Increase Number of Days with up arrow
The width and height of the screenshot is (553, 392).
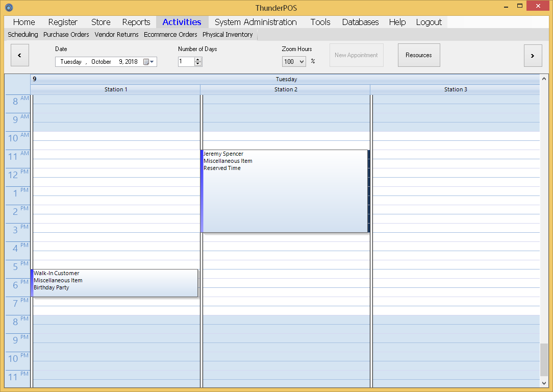pyautogui.click(x=198, y=59)
